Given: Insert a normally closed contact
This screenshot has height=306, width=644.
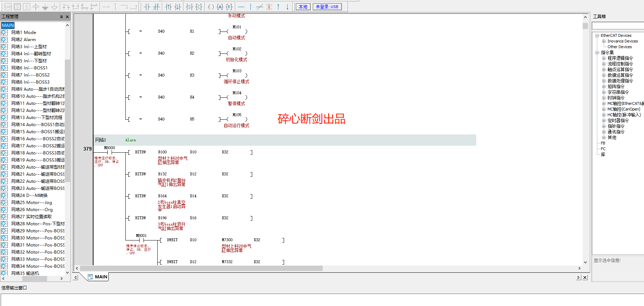Looking at the screenshot, I should pos(156,7).
